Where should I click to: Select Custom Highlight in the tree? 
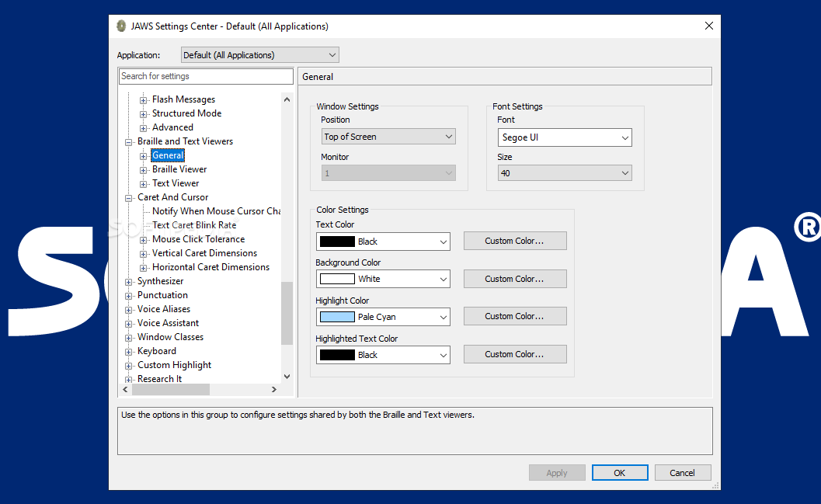click(174, 365)
